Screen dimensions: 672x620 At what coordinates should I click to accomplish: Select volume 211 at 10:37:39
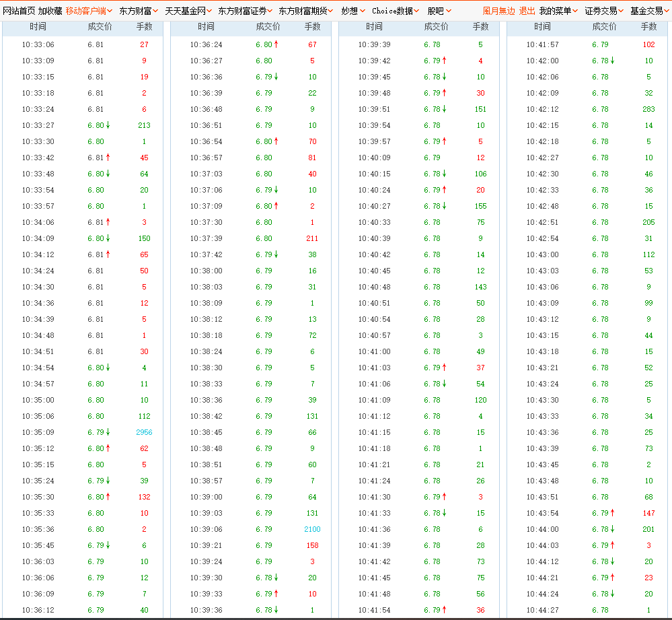(312, 238)
